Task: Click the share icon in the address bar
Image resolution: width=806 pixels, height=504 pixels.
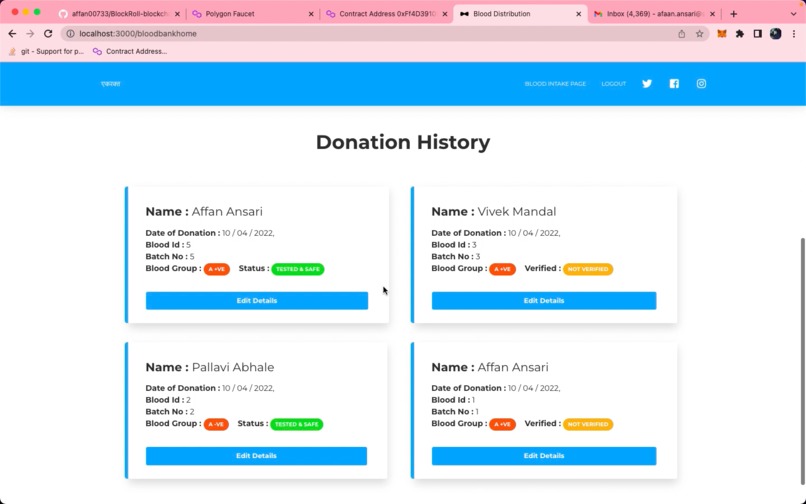Action: [682, 34]
